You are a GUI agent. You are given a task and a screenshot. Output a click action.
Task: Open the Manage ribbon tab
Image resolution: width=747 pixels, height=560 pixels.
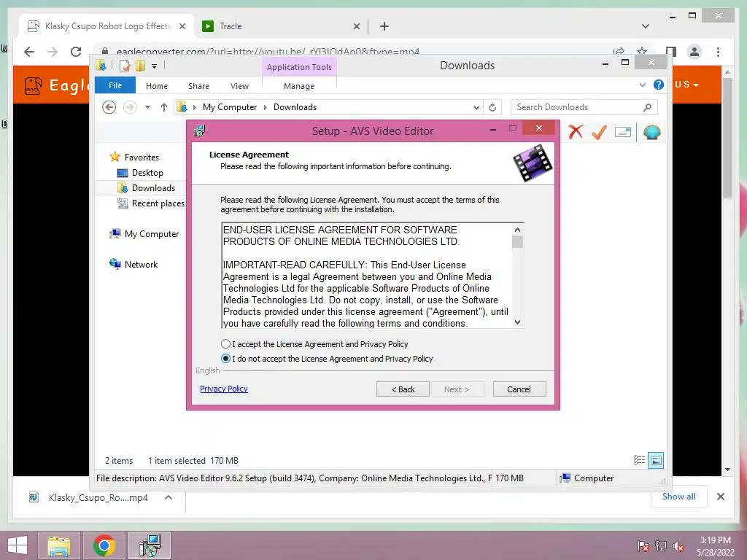pos(299,86)
